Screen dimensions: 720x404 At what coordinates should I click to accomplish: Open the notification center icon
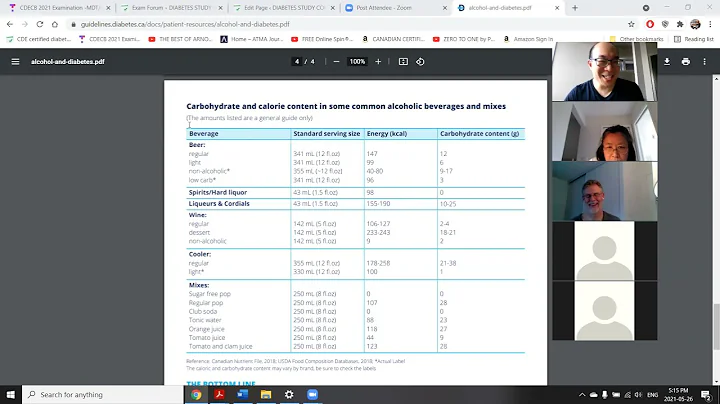(x=706, y=394)
